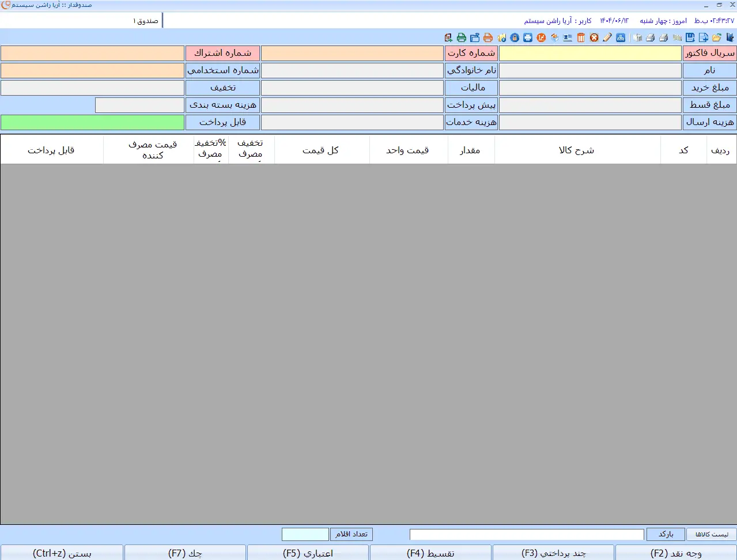The height and width of the screenshot is (560, 737).
Task: Open the ليست كالاها product list button
Action: coord(711,534)
